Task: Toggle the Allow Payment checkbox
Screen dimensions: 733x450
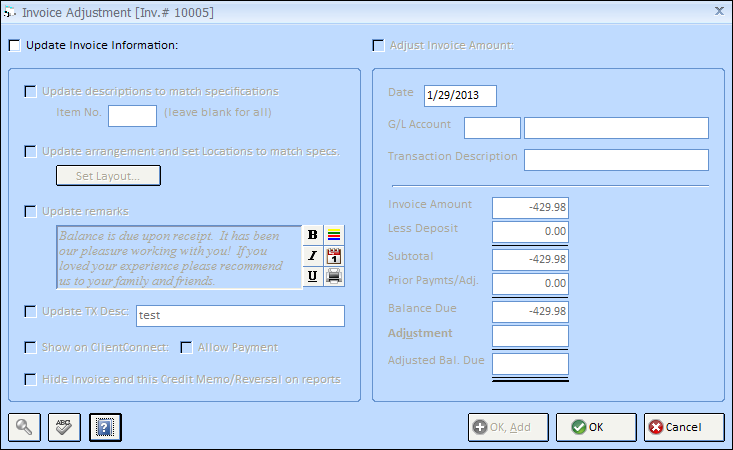Action: (x=187, y=348)
